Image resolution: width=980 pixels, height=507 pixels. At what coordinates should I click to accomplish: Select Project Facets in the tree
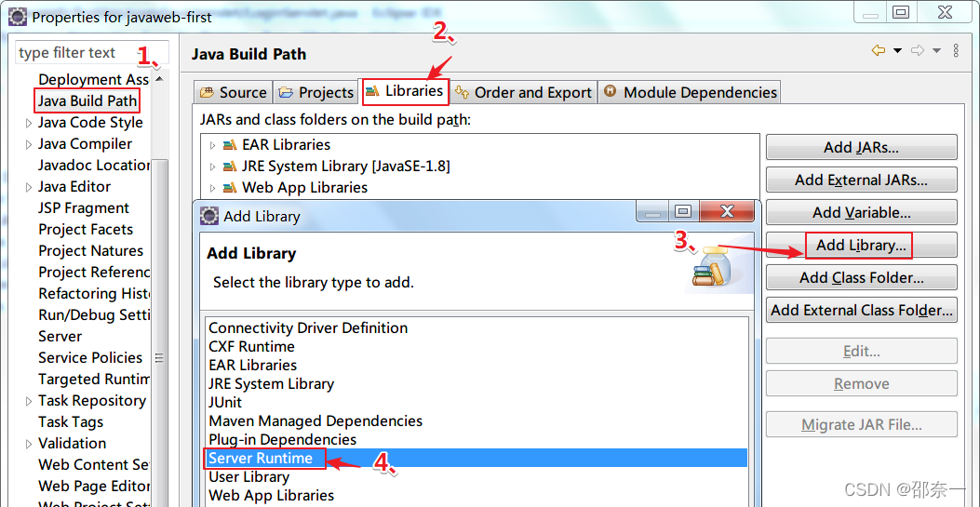coord(86,229)
